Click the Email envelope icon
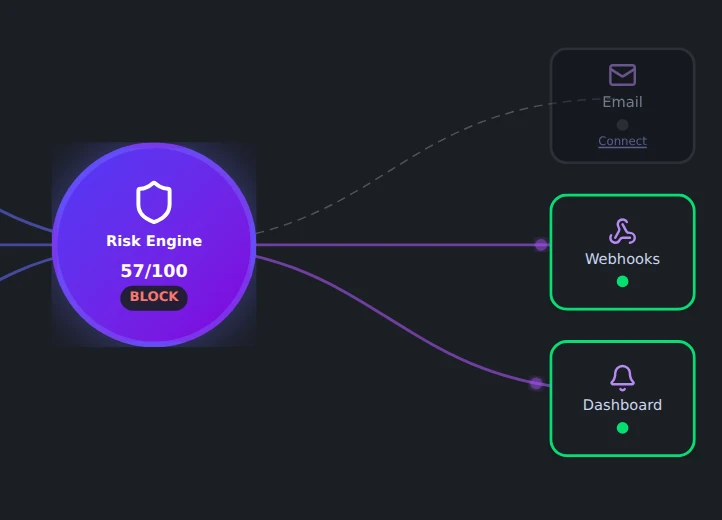This screenshot has width=722, height=520. pyautogui.click(x=622, y=75)
